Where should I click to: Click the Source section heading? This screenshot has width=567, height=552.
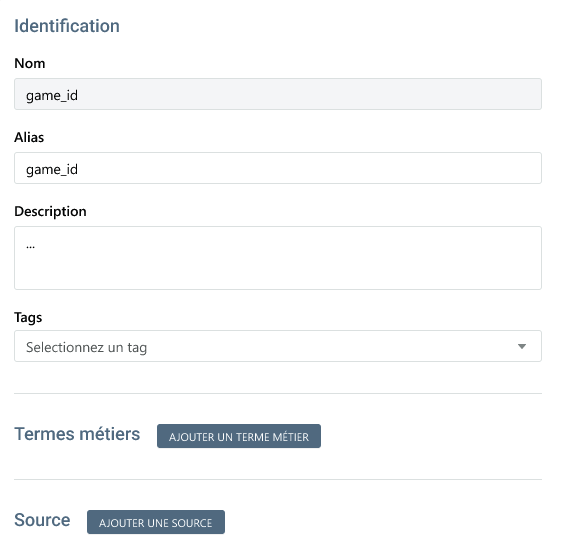point(42,521)
